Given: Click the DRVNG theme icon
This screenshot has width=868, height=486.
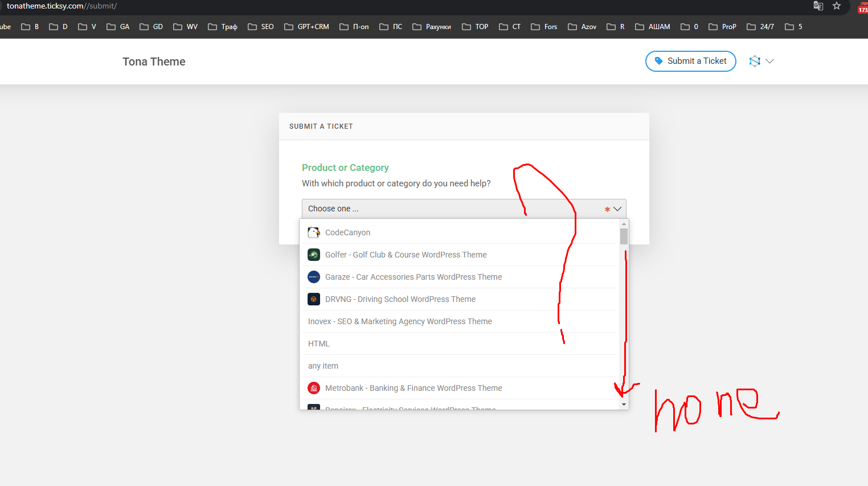Looking at the screenshot, I should coord(314,299).
